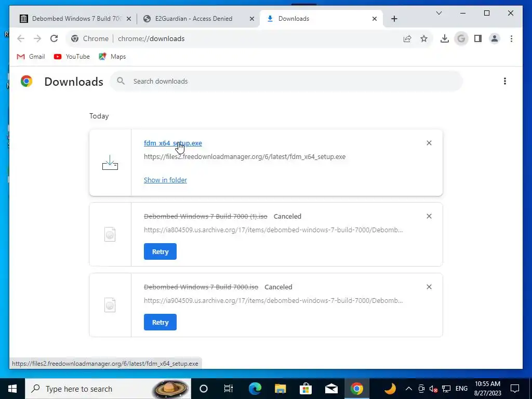This screenshot has height=399, width=532.
Task: Click the Chrome taskbar icon
Action: 356,389
